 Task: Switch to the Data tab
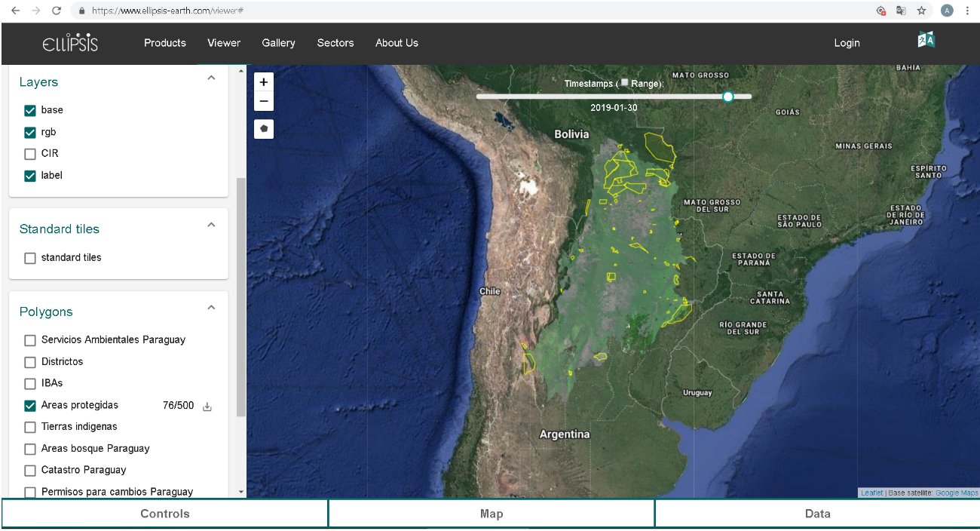pos(817,514)
